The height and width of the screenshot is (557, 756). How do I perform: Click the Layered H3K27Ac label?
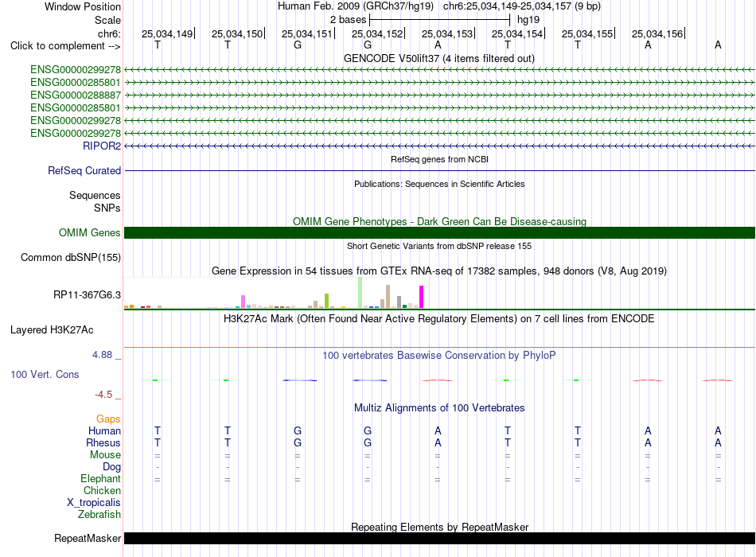(52, 330)
